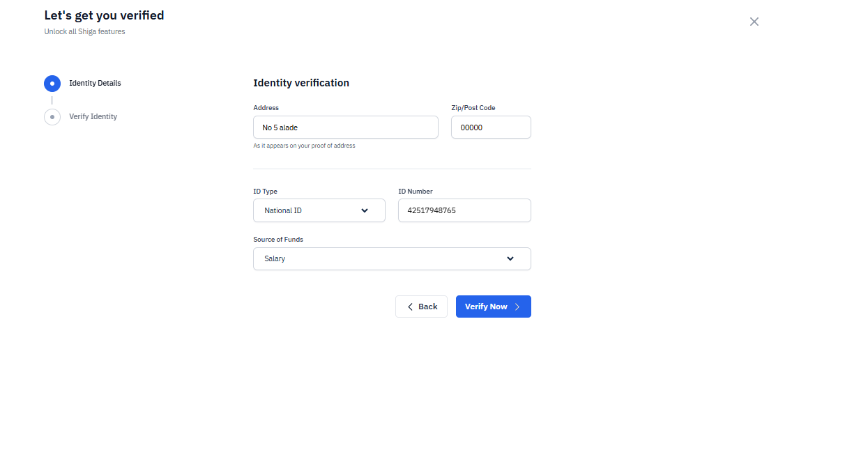This screenshot has width=868, height=450.
Task: Focus the Address field containing No 5 alade
Action: 345,127
